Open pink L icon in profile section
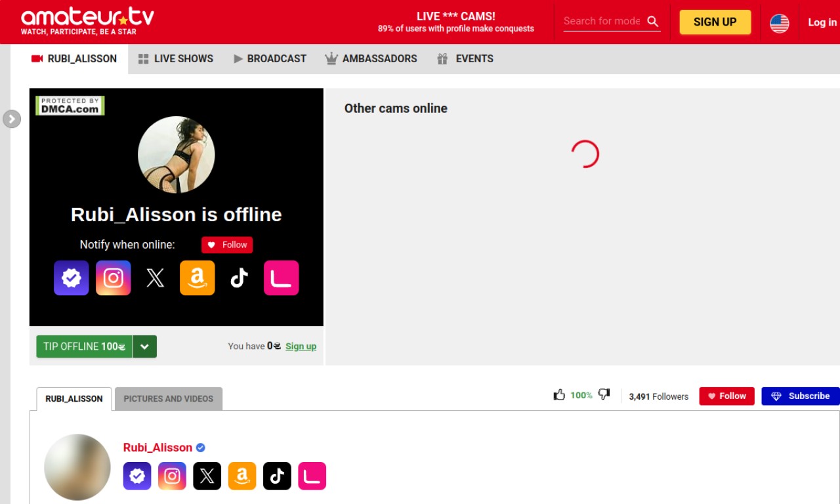The width and height of the screenshot is (840, 504). click(312, 476)
